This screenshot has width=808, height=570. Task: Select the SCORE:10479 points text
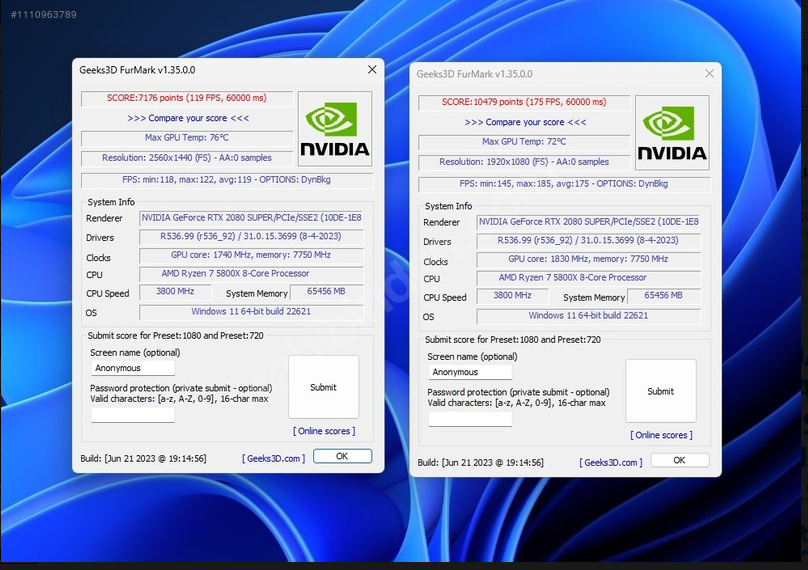coord(524,102)
